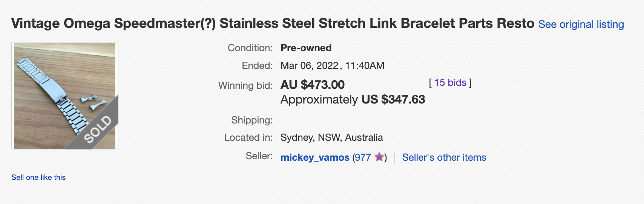Click the Pre-owned condition value

coord(306,48)
